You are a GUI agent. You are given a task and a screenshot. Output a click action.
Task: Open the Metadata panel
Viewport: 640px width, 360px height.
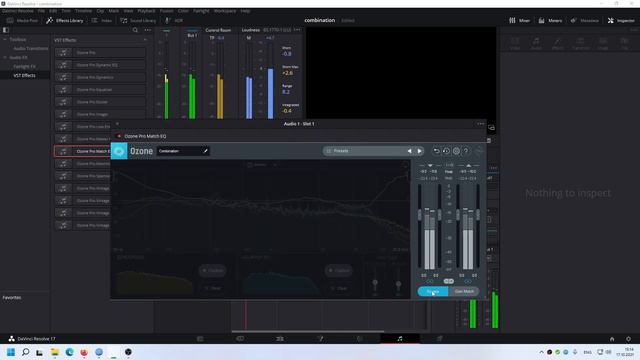pos(585,20)
